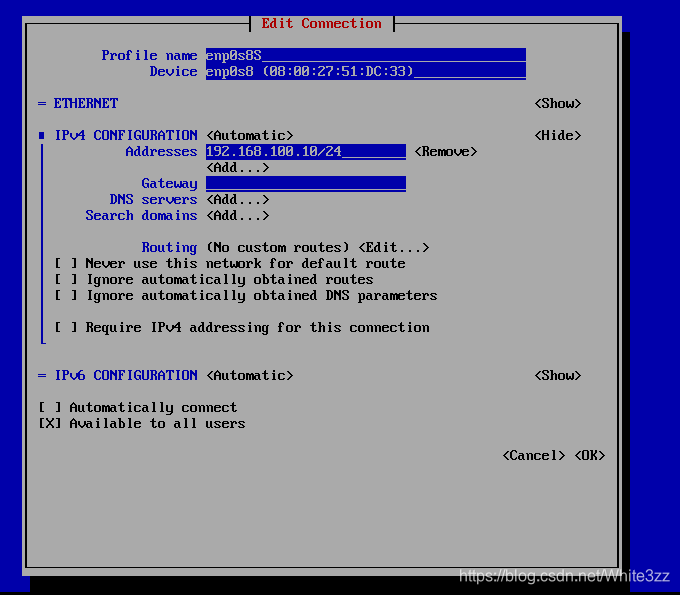Click the 192.168.100.10/24 address field
680x595 pixels.
point(306,152)
